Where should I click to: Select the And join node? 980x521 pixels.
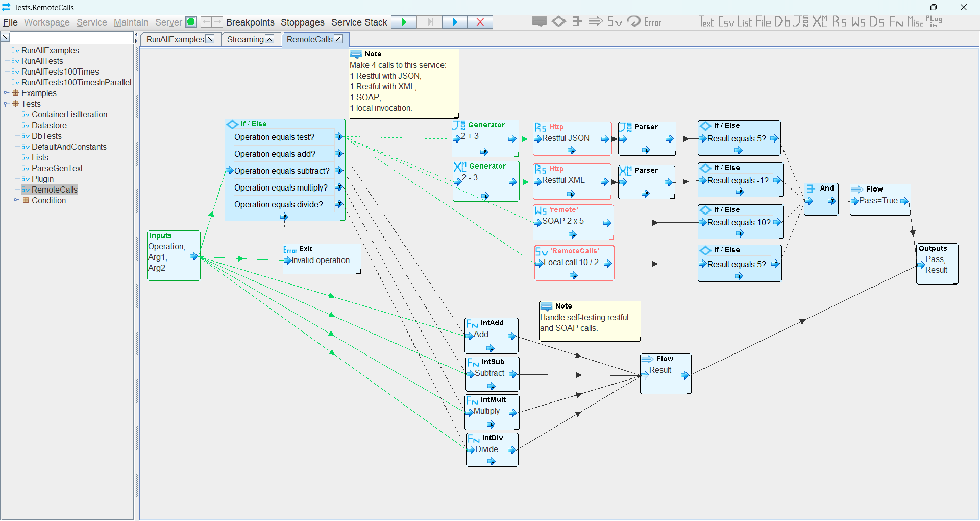click(821, 199)
